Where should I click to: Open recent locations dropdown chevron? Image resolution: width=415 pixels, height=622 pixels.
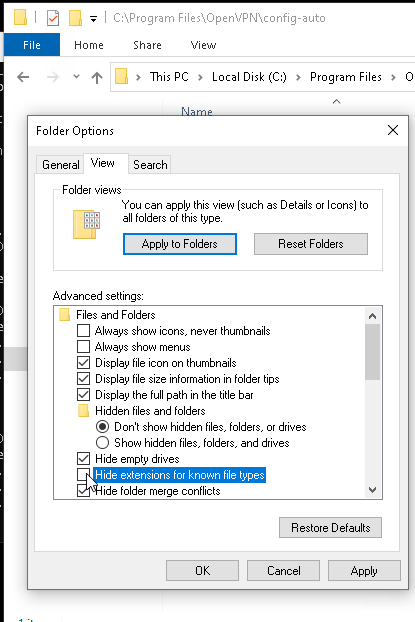pos(76,77)
